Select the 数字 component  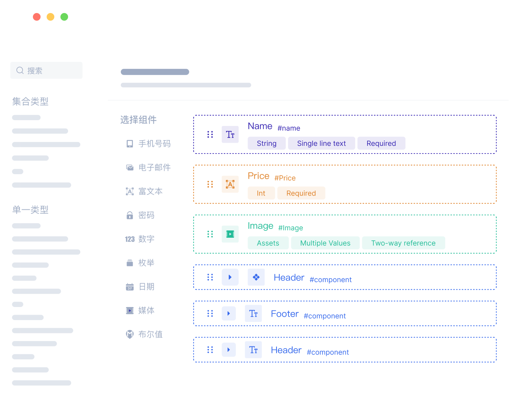[140, 239]
